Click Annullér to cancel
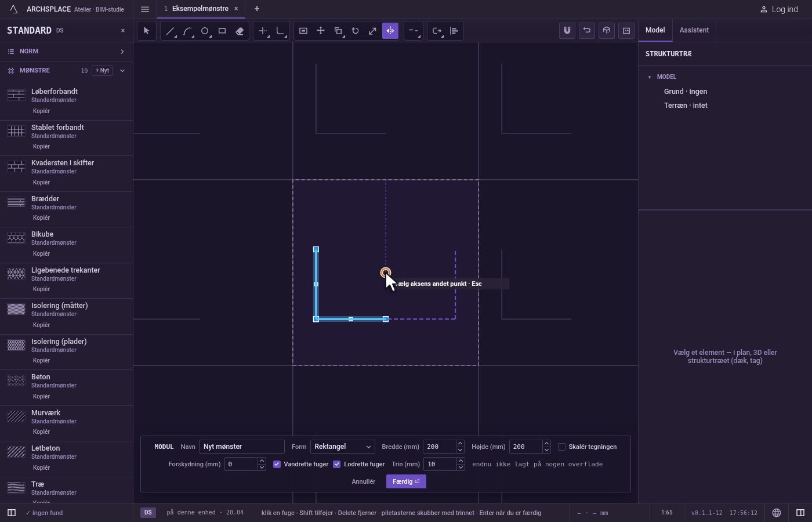This screenshot has height=522, width=812. click(364, 481)
